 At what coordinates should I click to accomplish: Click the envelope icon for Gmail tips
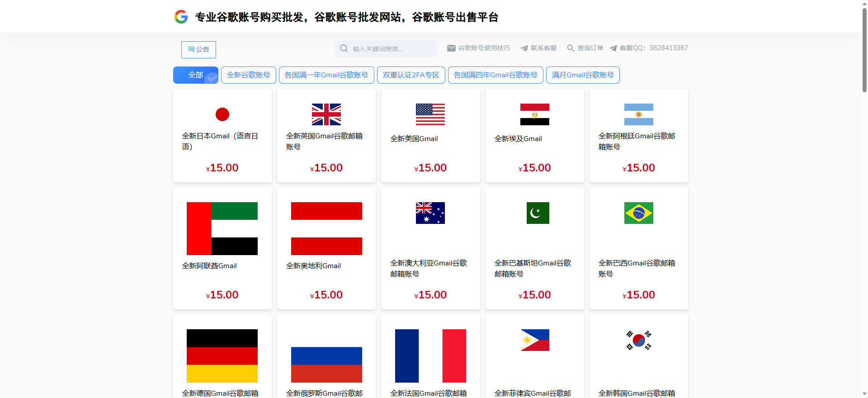451,48
